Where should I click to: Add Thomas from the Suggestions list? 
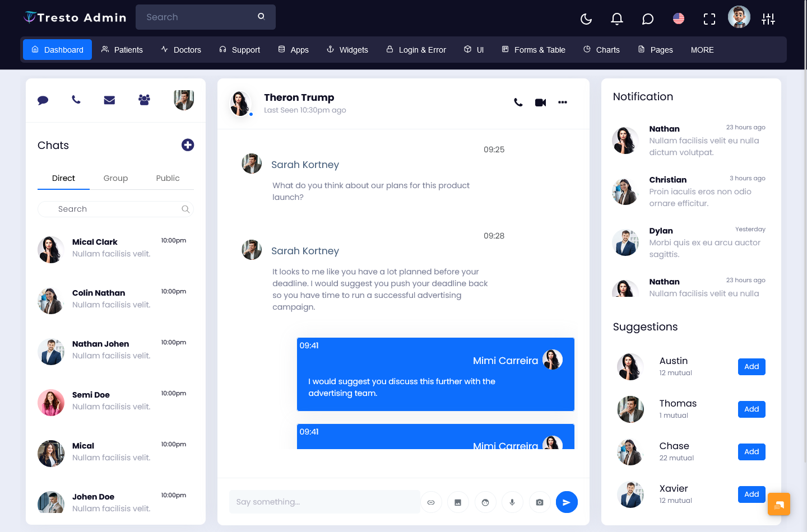pyautogui.click(x=751, y=409)
